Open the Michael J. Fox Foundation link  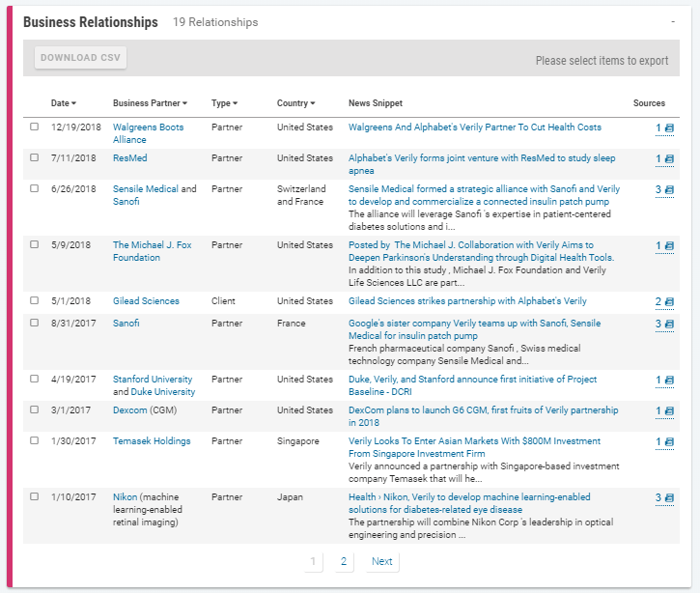point(152,251)
